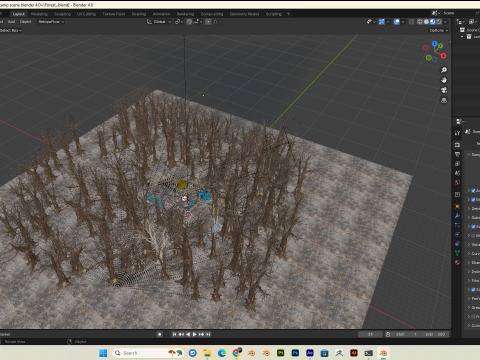The height and width of the screenshot is (360, 480).
Task: Play the animation in reverse
Action: pos(188,334)
